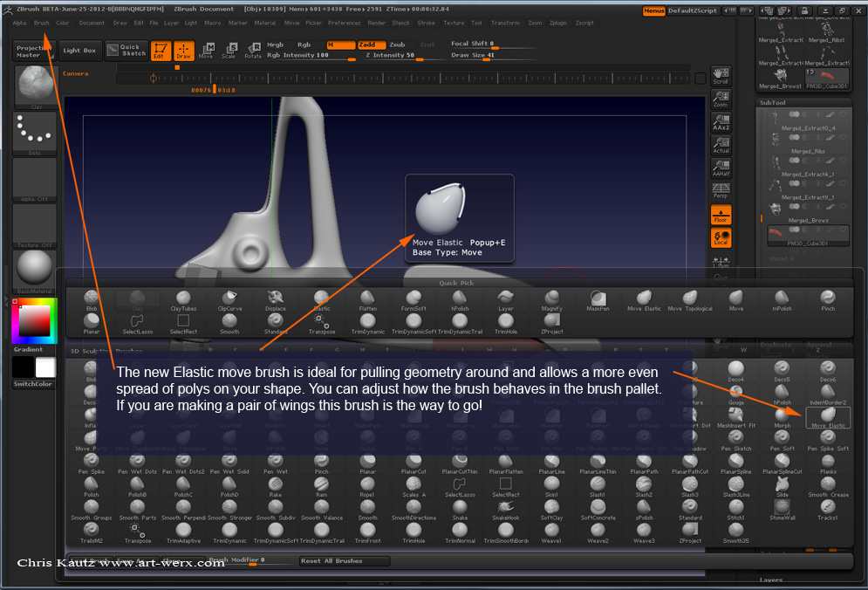Start Quick Sketch
This screenshot has width=868, height=590.
(x=126, y=51)
